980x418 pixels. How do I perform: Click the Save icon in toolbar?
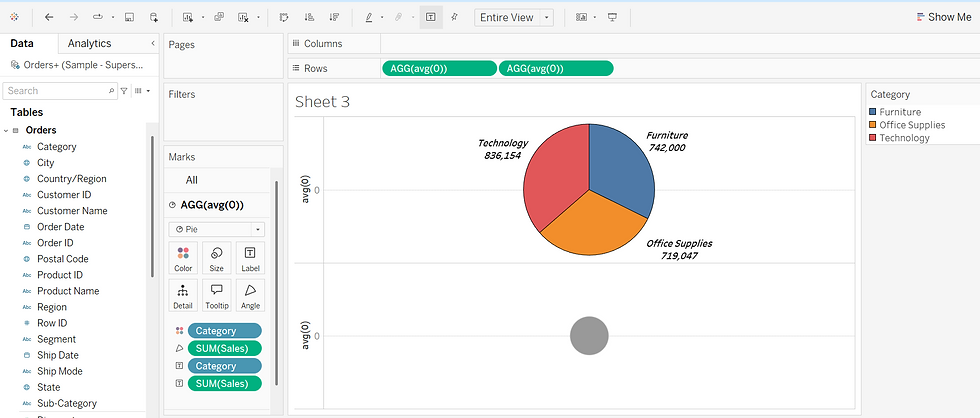[129, 17]
